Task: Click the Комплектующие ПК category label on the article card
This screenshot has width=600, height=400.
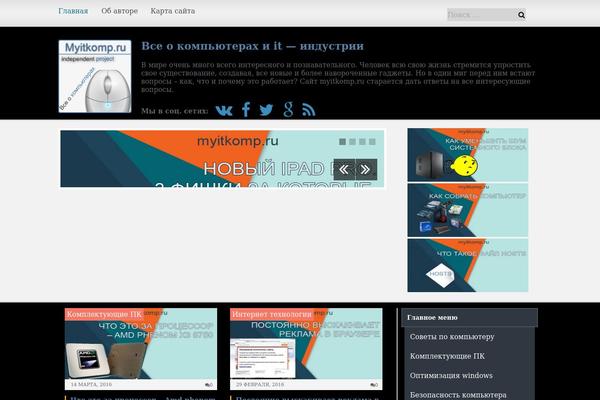Action: (x=104, y=315)
